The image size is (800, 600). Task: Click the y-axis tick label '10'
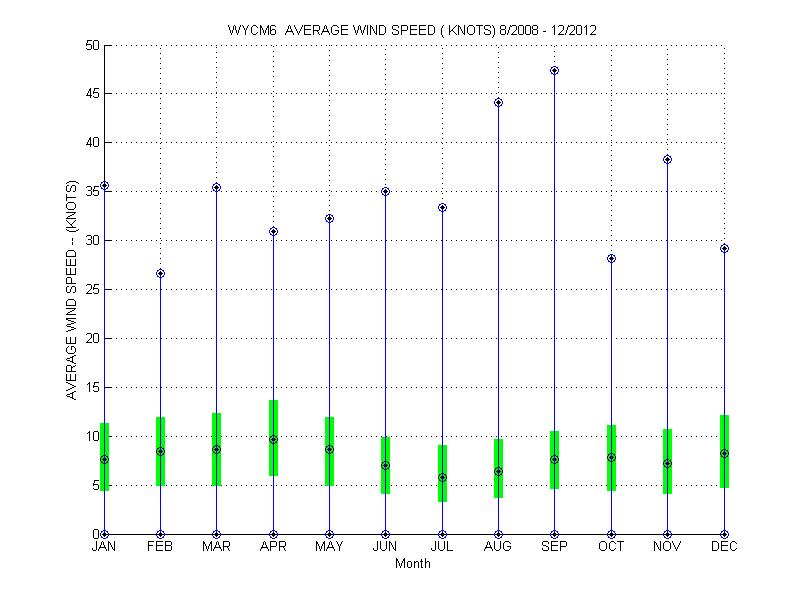93,436
